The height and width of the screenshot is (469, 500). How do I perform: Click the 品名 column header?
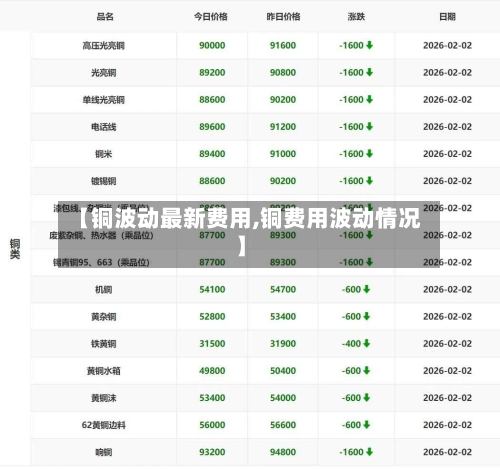[105, 17]
